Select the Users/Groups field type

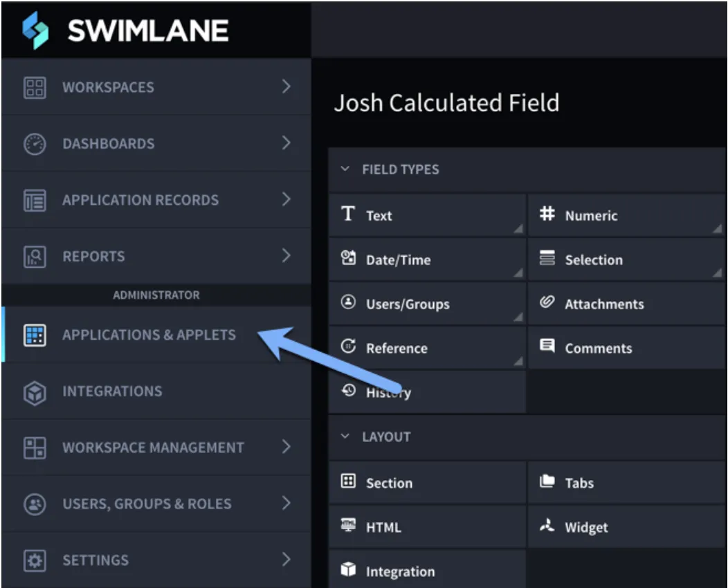click(427, 304)
